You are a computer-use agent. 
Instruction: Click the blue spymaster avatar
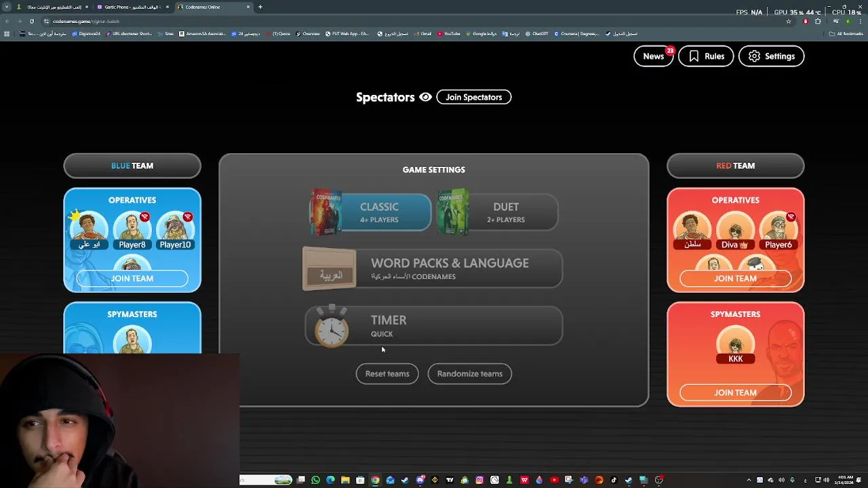point(132,340)
